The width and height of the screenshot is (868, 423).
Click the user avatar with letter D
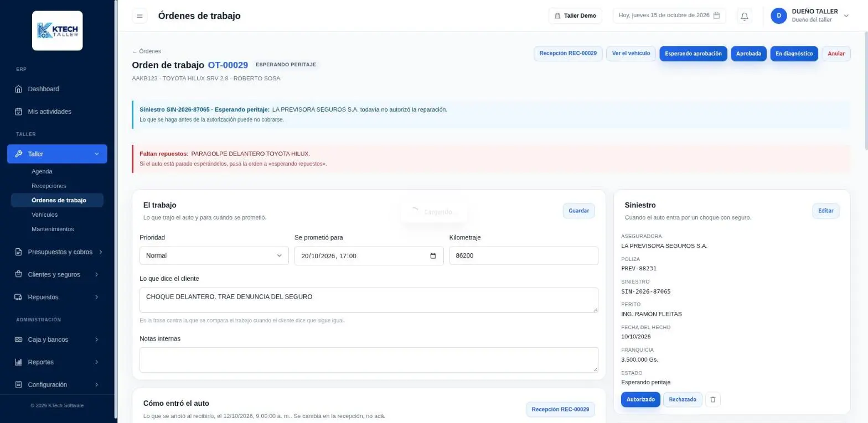[779, 16]
